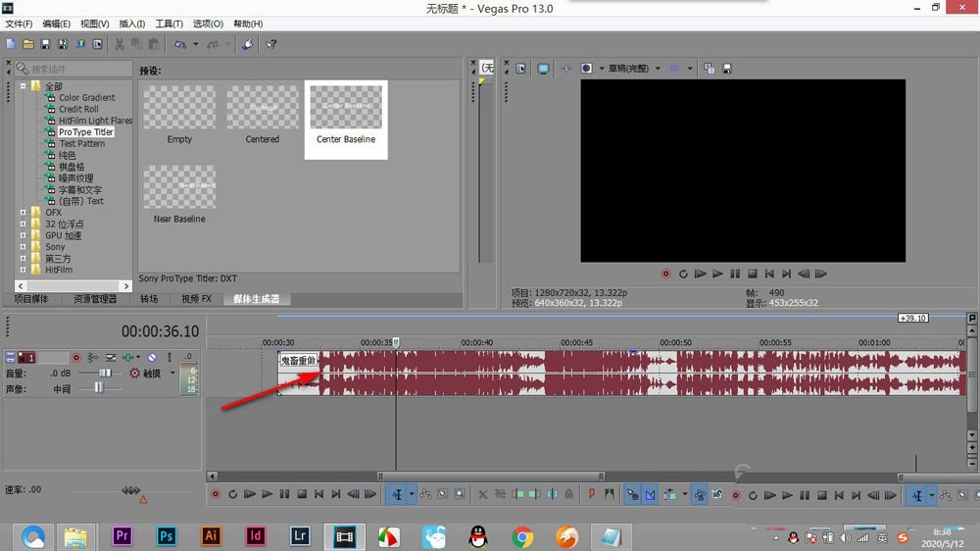Collapse the 全部 folder in the tree

[x=23, y=85]
